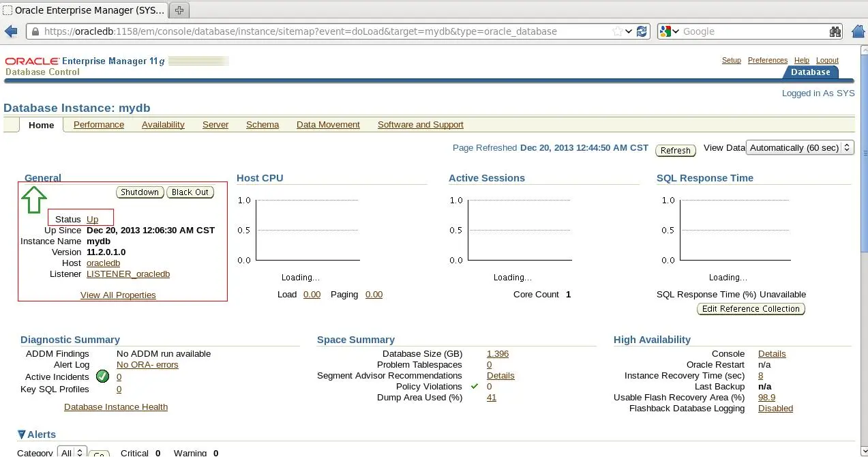This screenshot has width=868, height=457.
Task: Click the Logout link
Action: pyautogui.click(x=827, y=60)
